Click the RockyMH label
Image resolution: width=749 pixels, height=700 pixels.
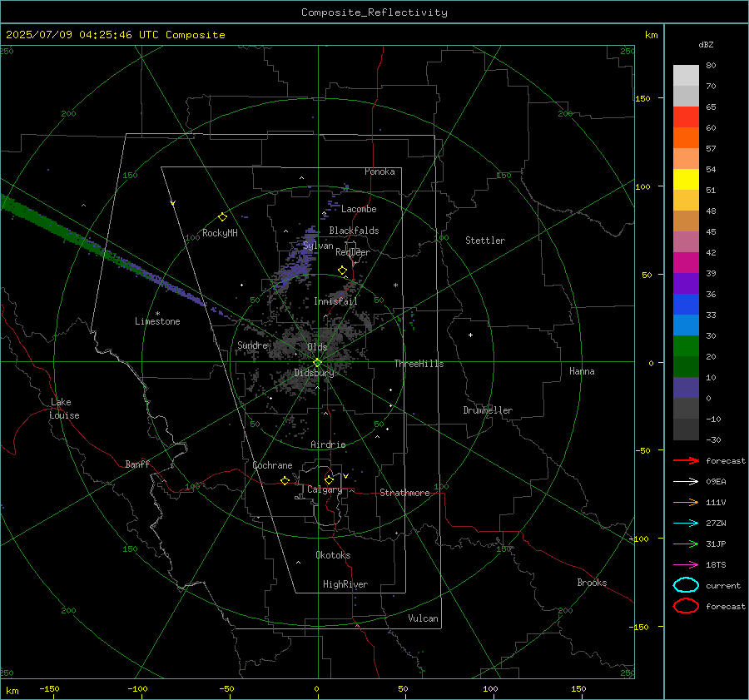[x=220, y=233]
